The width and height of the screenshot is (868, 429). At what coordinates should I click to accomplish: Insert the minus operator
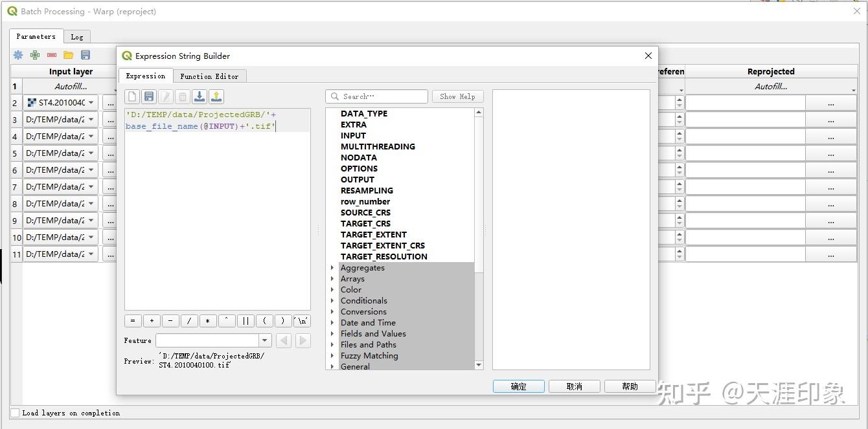pyautogui.click(x=170, y=321)
